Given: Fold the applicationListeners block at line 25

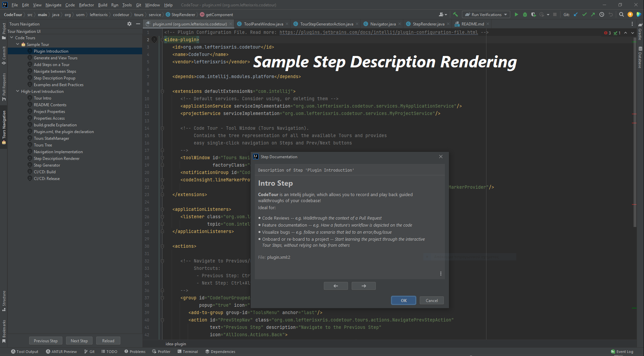Looking at the screenshot, I should pos(162,209).
